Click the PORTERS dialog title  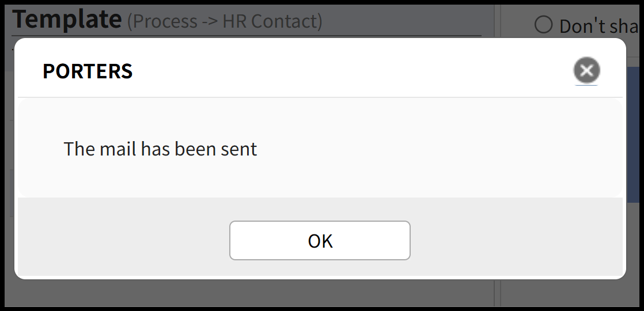click(88, 71)
